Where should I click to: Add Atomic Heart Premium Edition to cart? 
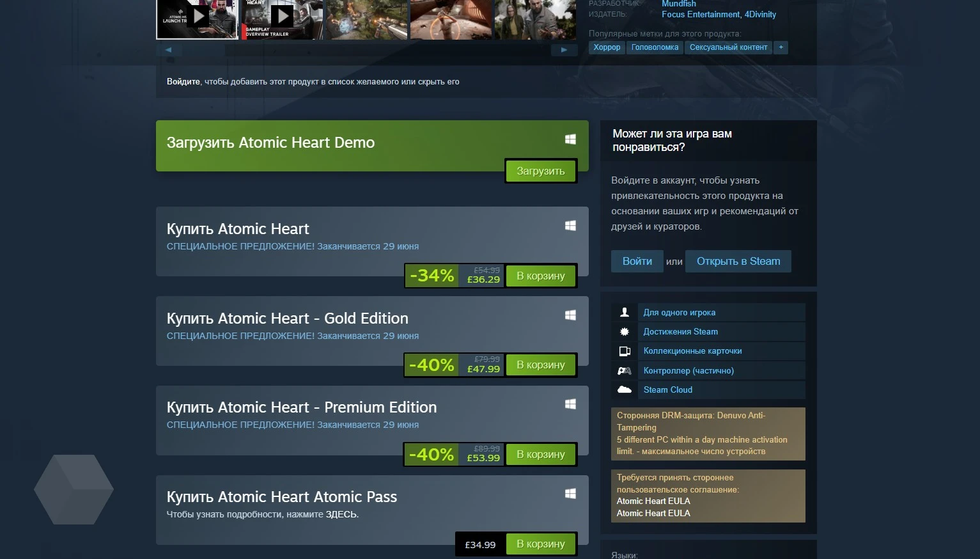pyautogui.click(x=541, y=454)
